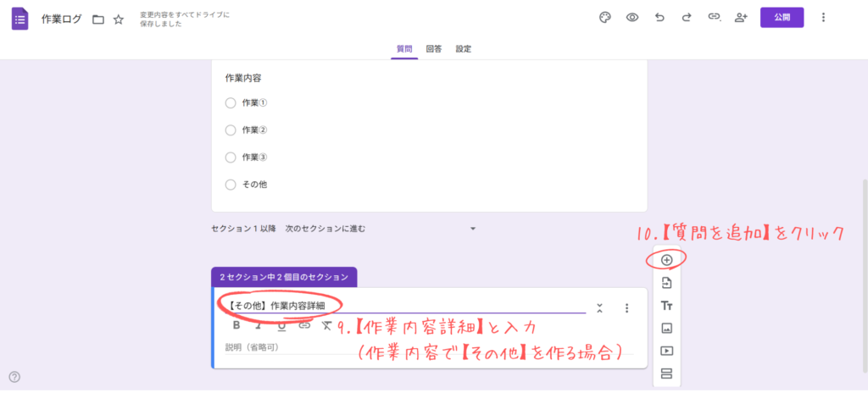Select the 作業① radio option
The width and height of the screenshot is (868, 393).
[x=231, y=103]
